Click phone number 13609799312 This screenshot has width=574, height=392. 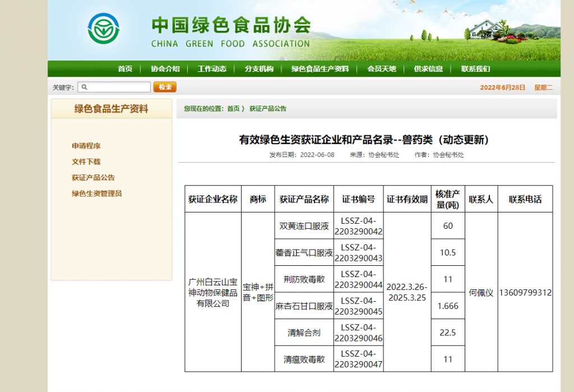pyautogui.click(x=525, y=293)
